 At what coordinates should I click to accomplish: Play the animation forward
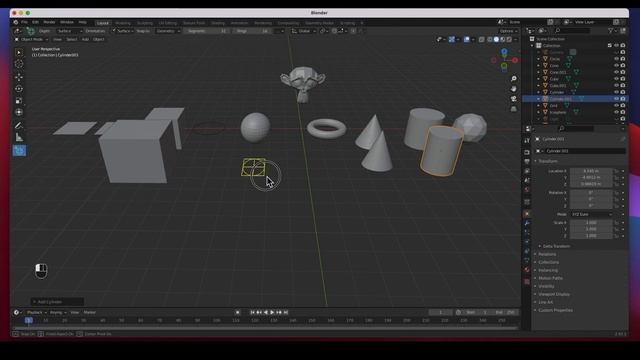point(272,312)
